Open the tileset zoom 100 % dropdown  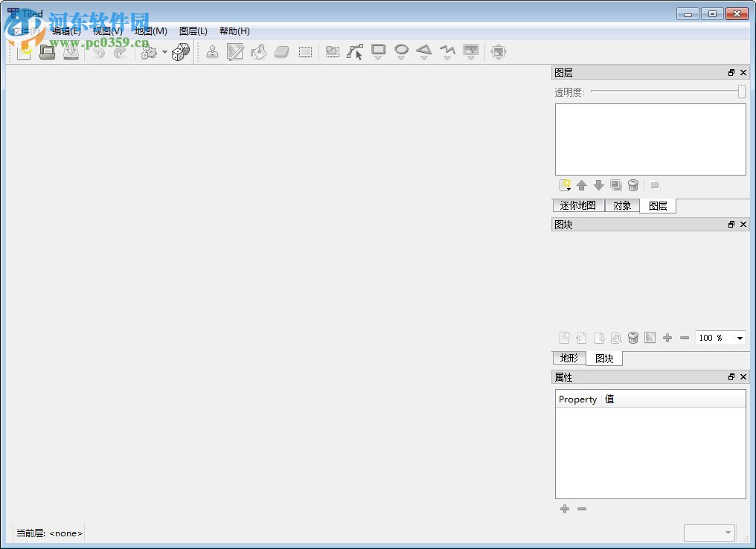pyautogui.click(x=740, y=338)
